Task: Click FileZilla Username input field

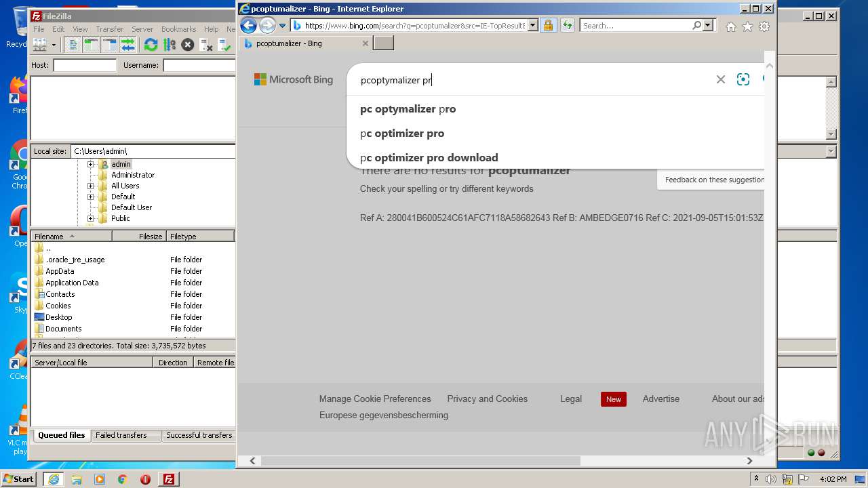Action: click(x=199, y=65)
